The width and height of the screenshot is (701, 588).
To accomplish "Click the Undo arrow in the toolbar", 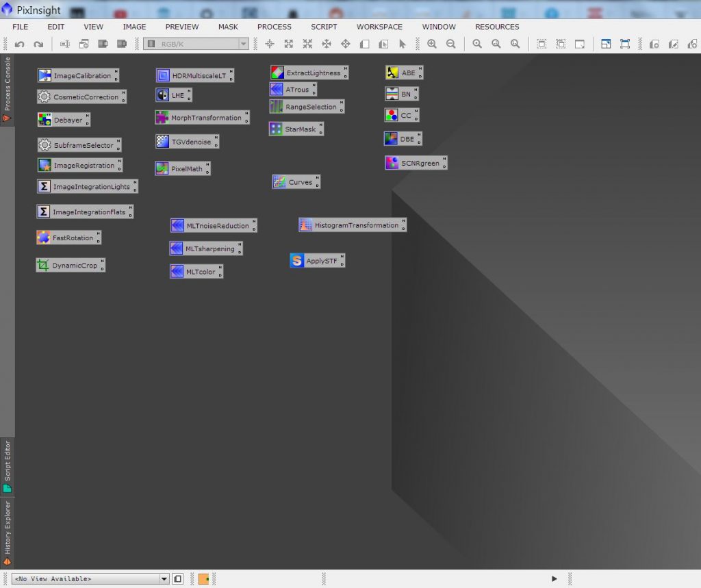I will (x=20, y=44).
